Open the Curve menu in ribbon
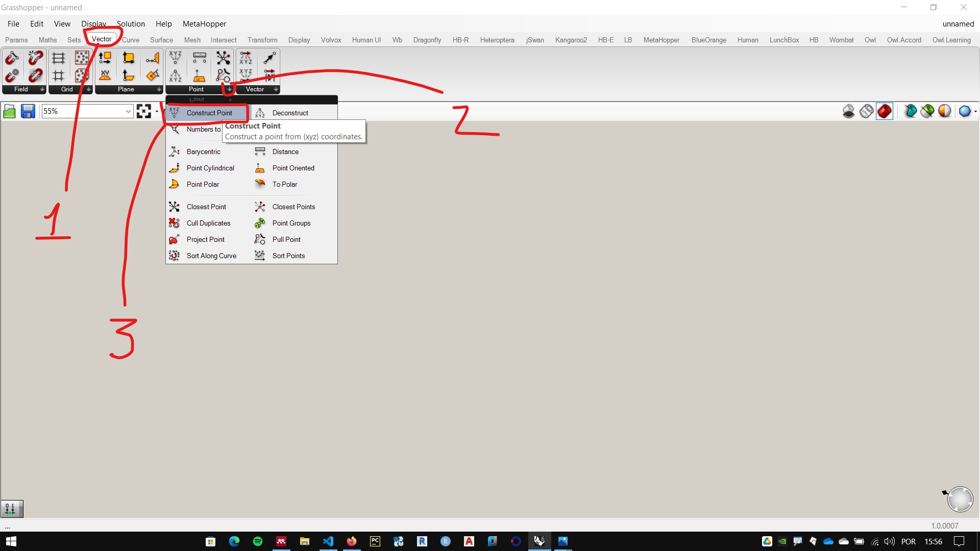980x551 pixels. tap(130, 39)
